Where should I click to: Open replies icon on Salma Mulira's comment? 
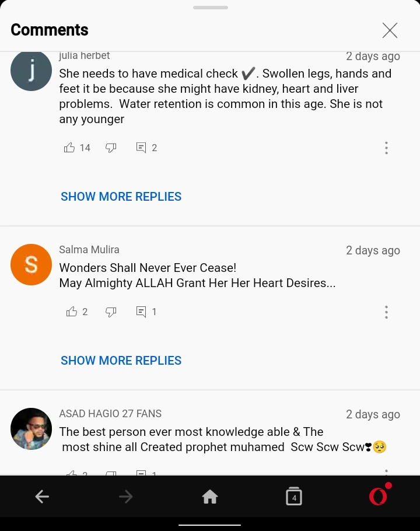(x=141, y=312)
